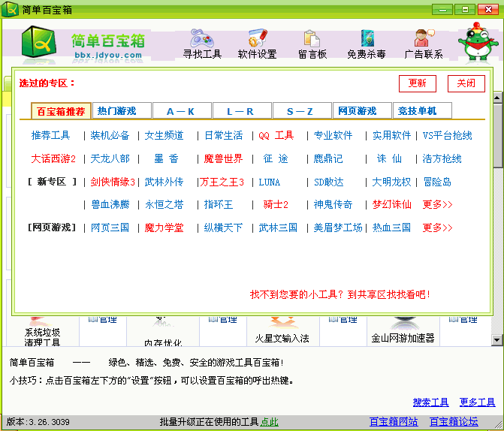
Task: Open the A—K tab
Action: pyautogui.click(x=182, y=111)
